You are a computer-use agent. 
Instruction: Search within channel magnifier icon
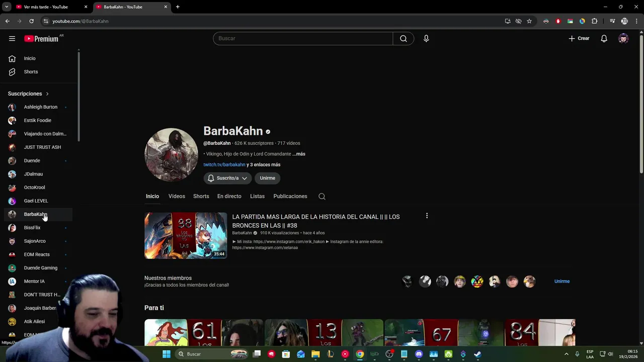coord(322,197)
